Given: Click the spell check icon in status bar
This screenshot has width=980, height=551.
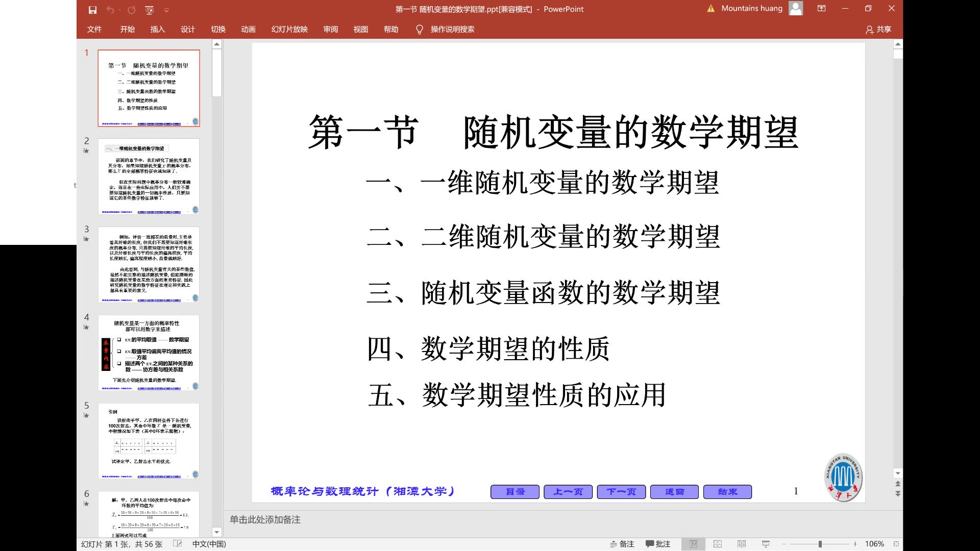Looking at the screenshot, I should pos(178,544).
